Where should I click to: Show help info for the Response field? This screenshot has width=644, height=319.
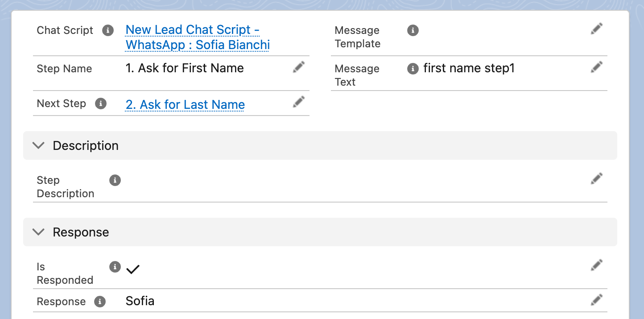100,302
